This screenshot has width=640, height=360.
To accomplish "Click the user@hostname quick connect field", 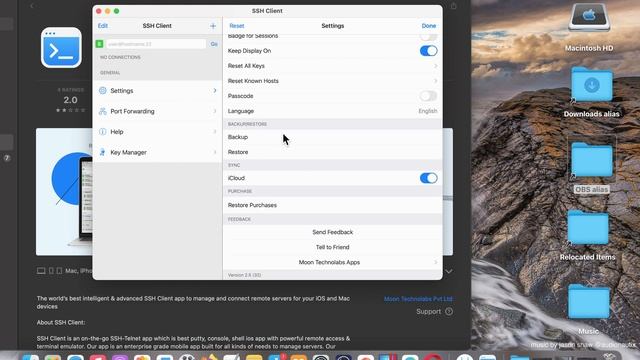I will click(x=156, y=44).
